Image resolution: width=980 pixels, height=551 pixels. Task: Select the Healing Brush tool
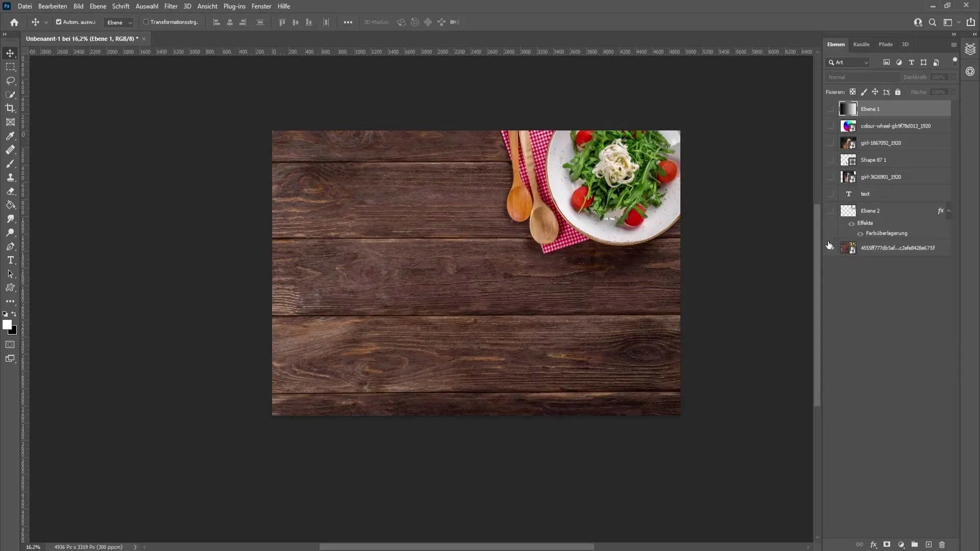point(10,150)
